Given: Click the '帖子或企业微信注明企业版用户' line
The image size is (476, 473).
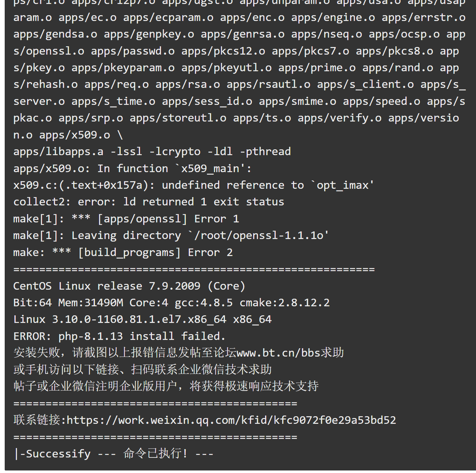Looking at the screenshot, I should pyautogui.click(x=166, y=386).
